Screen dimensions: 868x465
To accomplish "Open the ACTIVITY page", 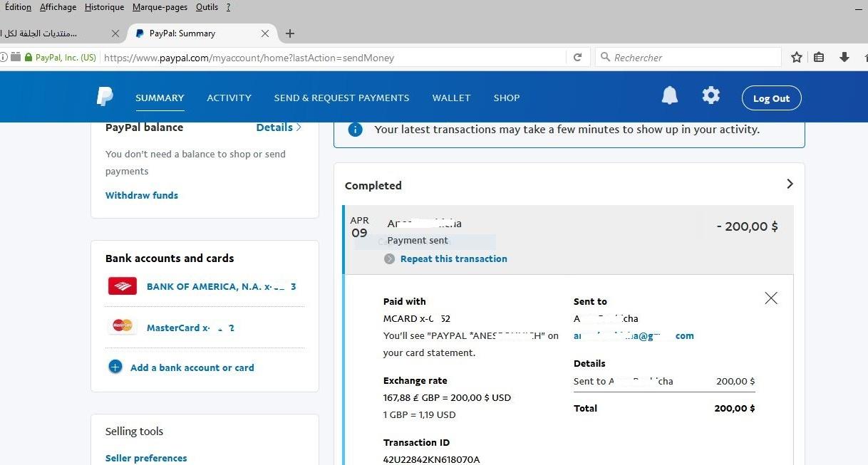I will (x=229, y=98).
